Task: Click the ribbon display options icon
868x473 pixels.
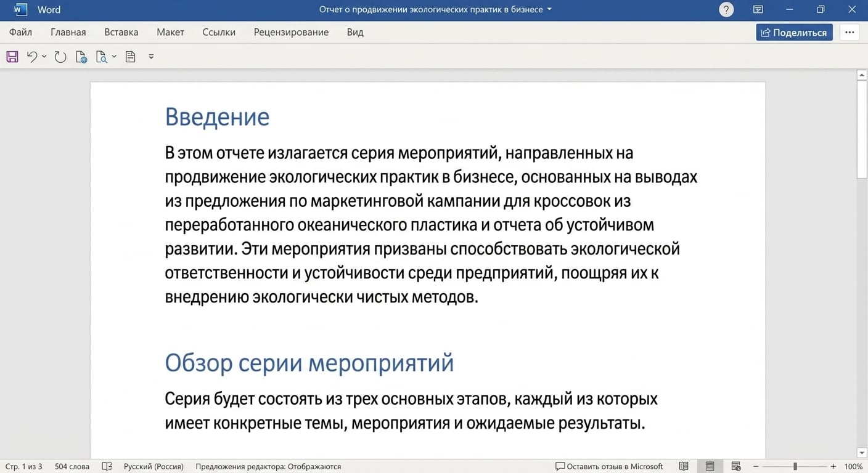Action: click(x=758, y=10)
